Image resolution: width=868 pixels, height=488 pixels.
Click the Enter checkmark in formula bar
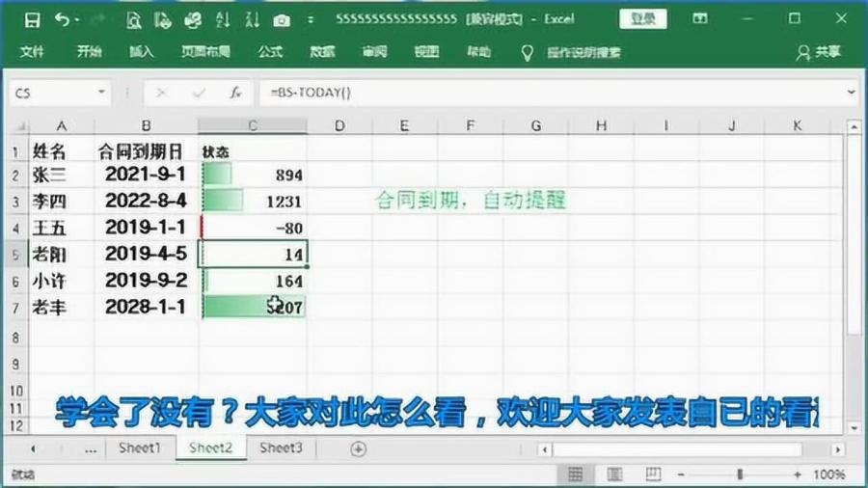point(199,93)
